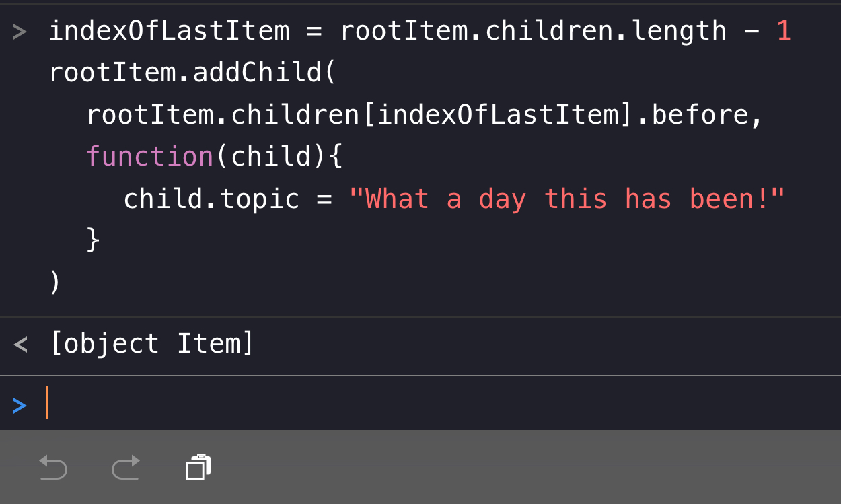Click the rootItem.addChild( line
Viewport: 841px width, 504px height.
tap(192, 73)
